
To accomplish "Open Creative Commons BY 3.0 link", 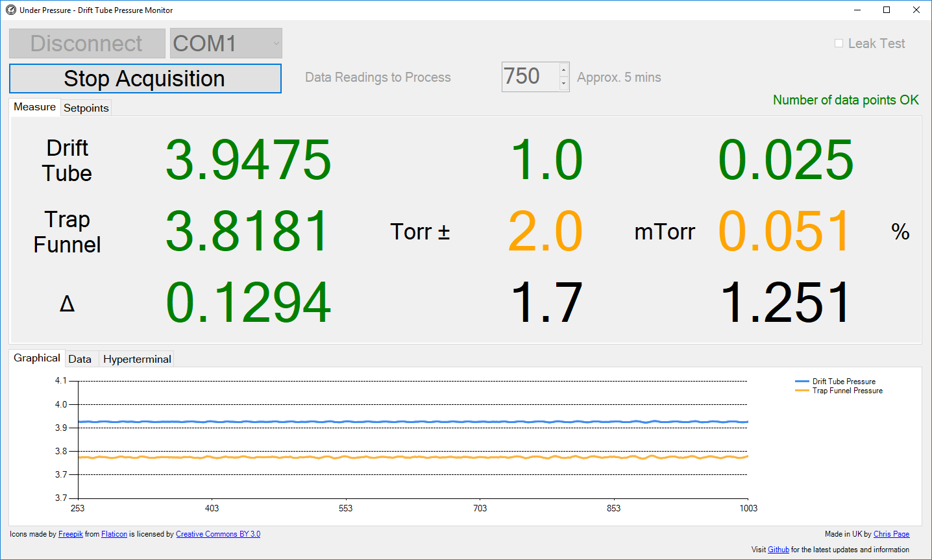I will [x=218, y=534].
